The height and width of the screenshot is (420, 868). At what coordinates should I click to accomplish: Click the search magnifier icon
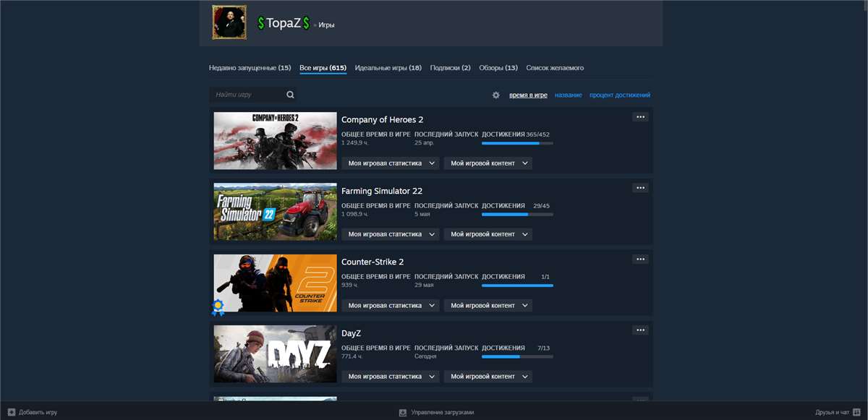tap(290, 95)
